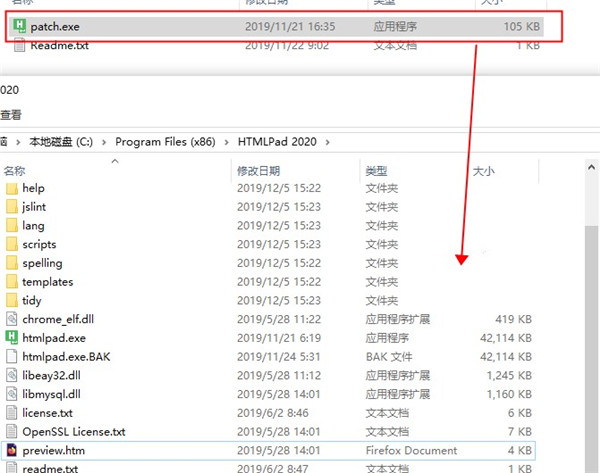This screenshot has width=600, height=473.
Task: Select the chrome_elf.dll file name
Action: [x=58, y=319]
